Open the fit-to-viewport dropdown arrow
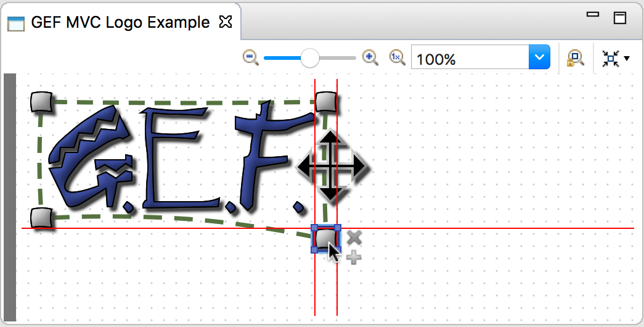This screenshot has width=644, height=327. [627, 59]
